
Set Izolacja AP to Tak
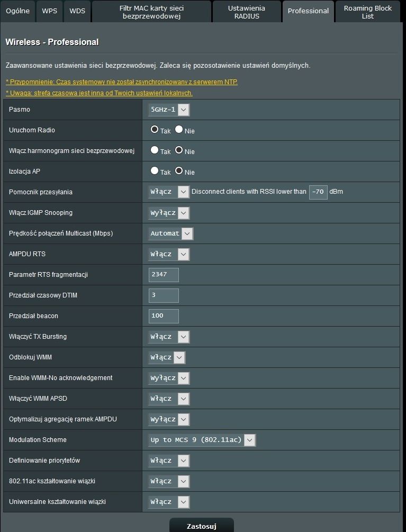coord(155,170)
